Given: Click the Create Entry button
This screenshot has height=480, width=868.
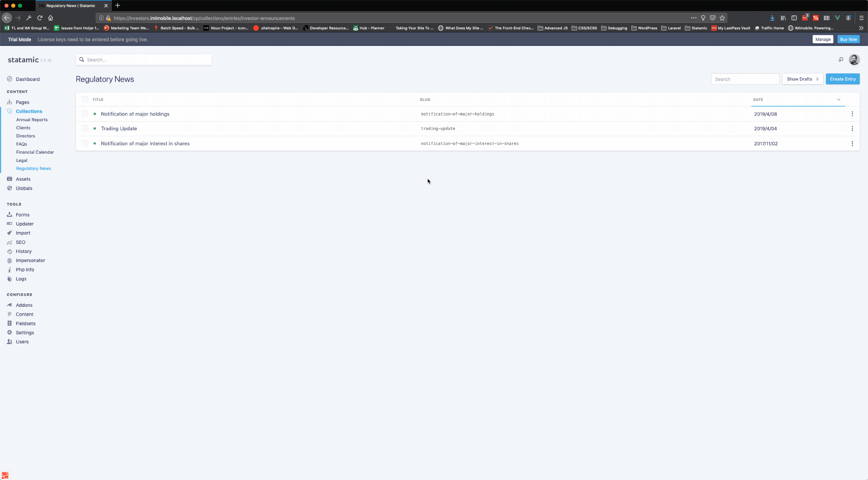Looking at the screenshot, I should pos(842,79).
